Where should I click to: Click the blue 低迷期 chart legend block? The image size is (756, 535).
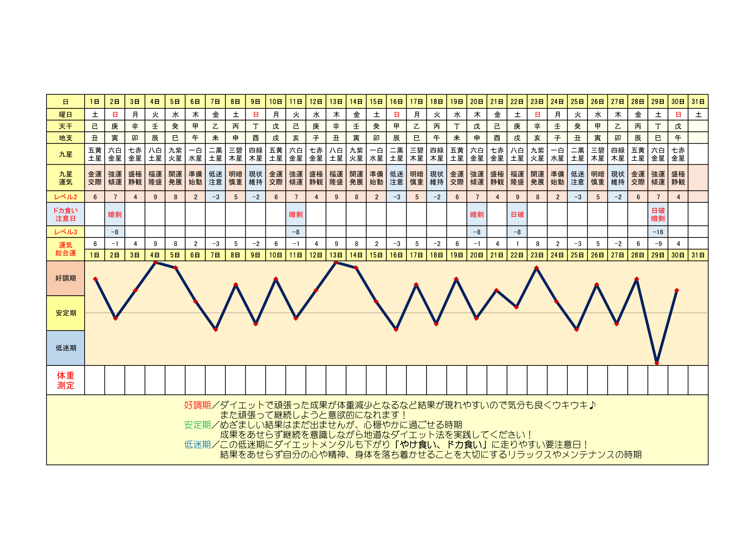tap(66, 348)
